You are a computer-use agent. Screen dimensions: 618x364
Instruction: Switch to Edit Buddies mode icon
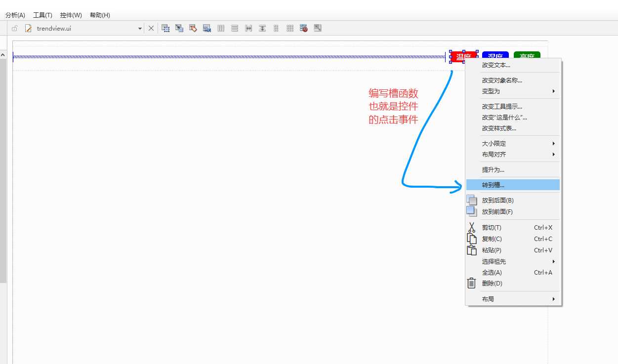pyautogui.click(x=193, y=28)
